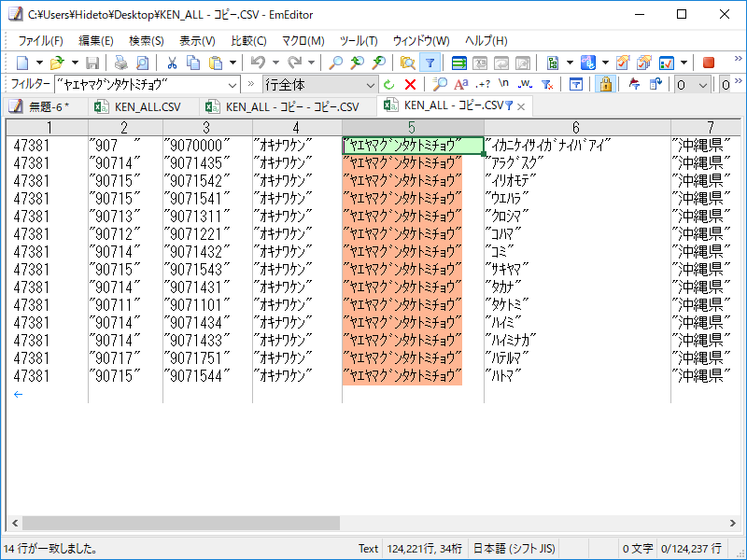This screenshot has width=747, height=560.
Task: Click column 5 header
Action: pyautogui.click(x=413, y=127)
